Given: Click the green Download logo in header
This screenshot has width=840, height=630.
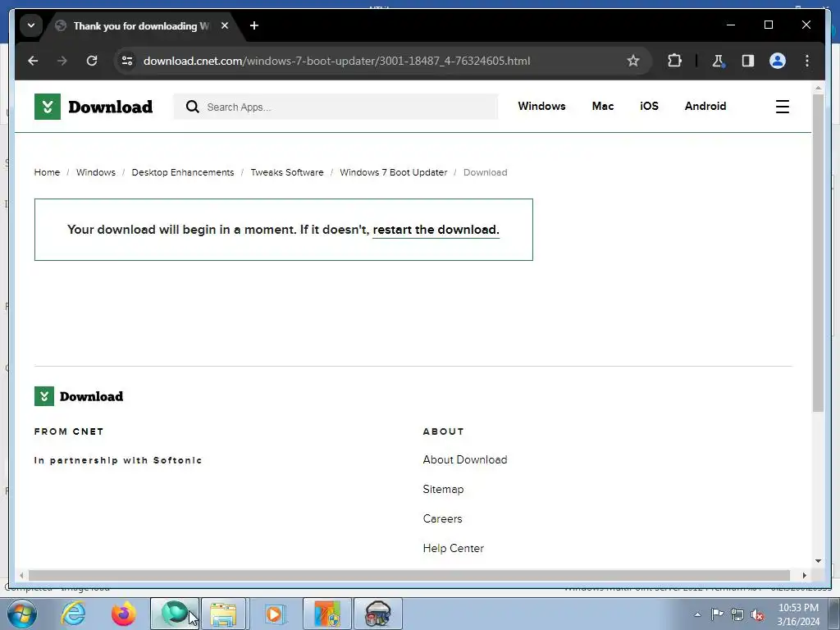Looking at the screenshot, I should pos(94,107).
